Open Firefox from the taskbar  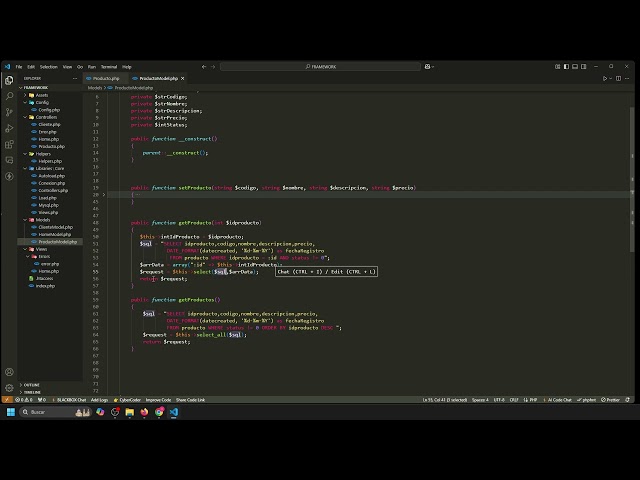[144, 412]
